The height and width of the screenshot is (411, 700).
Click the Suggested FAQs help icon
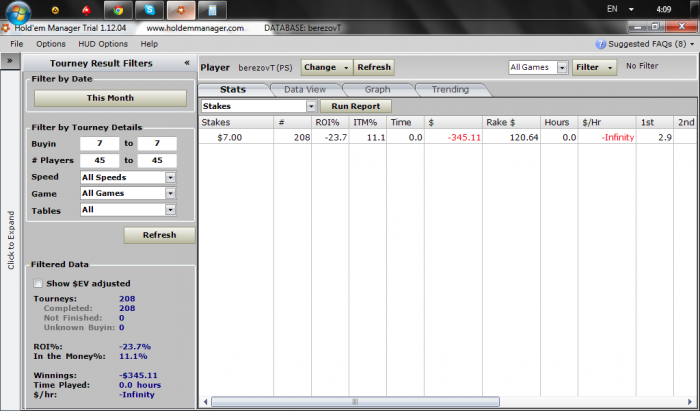pyautogui.click(x=600, y=44)
